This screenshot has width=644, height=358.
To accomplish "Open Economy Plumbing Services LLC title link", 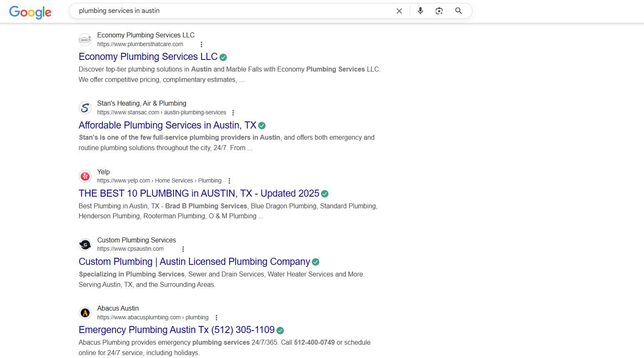I will [148, 57].
